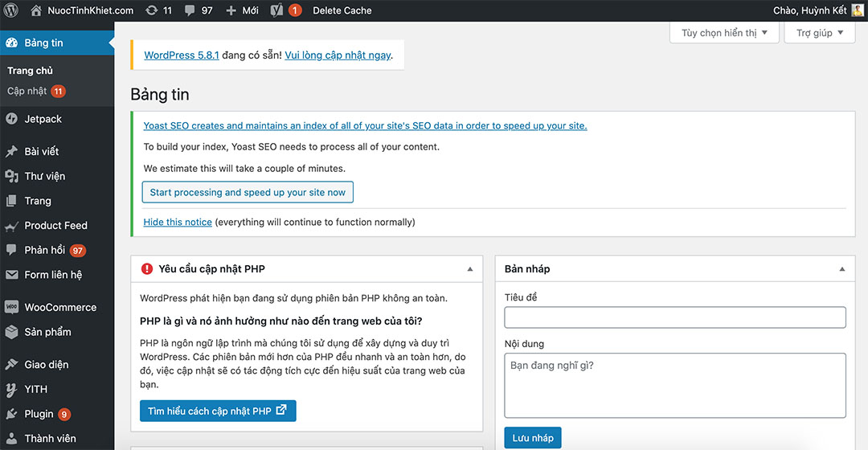Open Form liên hệ menu label
Viewport: 868px width, 450px height.
pyautogui.click(x=53, y=275)
